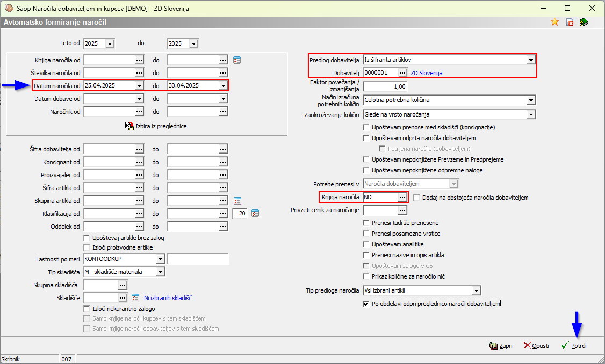Check Upoštevam nepoknjižene Prevzeme in Predprejeme

pyautogui.click(x=366, y=159)
